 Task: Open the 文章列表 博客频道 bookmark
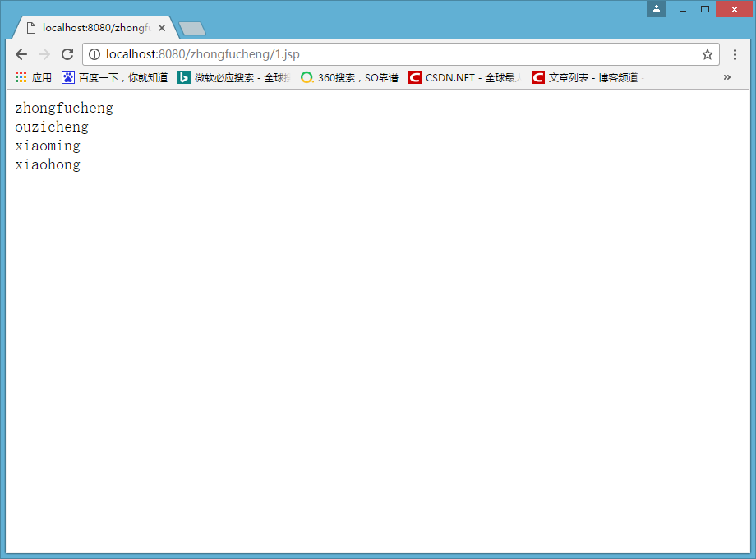[x=588, y=77]
